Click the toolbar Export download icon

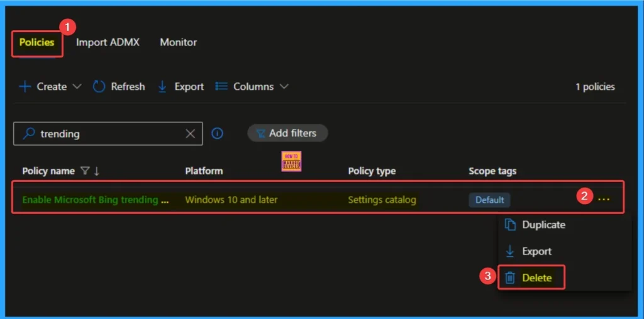[162, 87]
